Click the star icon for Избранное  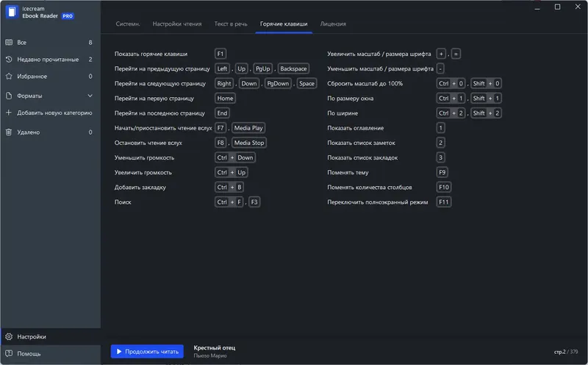point(9,77)
